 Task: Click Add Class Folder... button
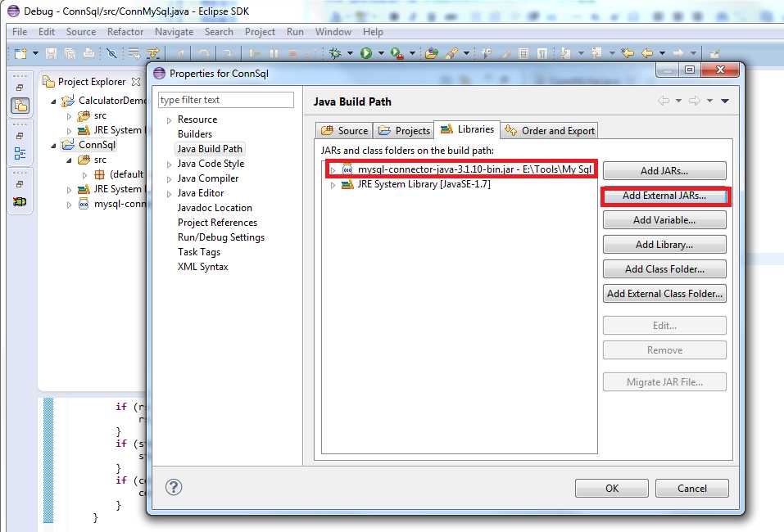tap(664, 268)
